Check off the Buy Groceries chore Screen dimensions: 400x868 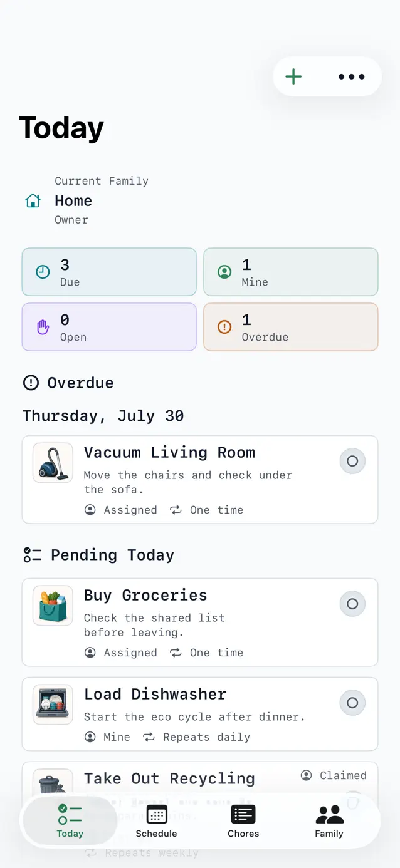pyautogui.click(x=352, y=604)
